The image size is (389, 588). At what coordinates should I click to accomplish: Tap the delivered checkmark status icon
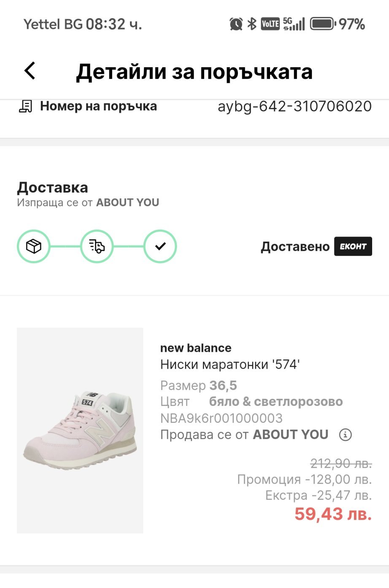tap(160, 246)
